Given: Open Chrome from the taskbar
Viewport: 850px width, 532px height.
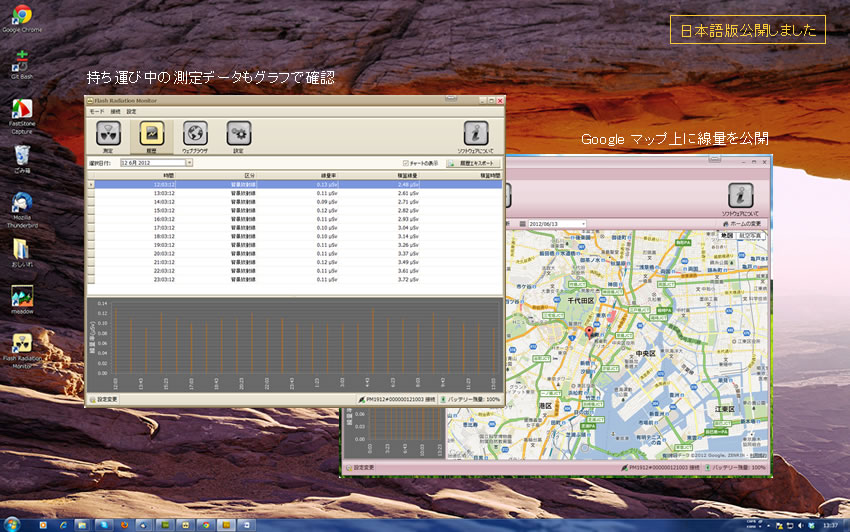Looking at the screenshot, I should [x=206, y=525].
